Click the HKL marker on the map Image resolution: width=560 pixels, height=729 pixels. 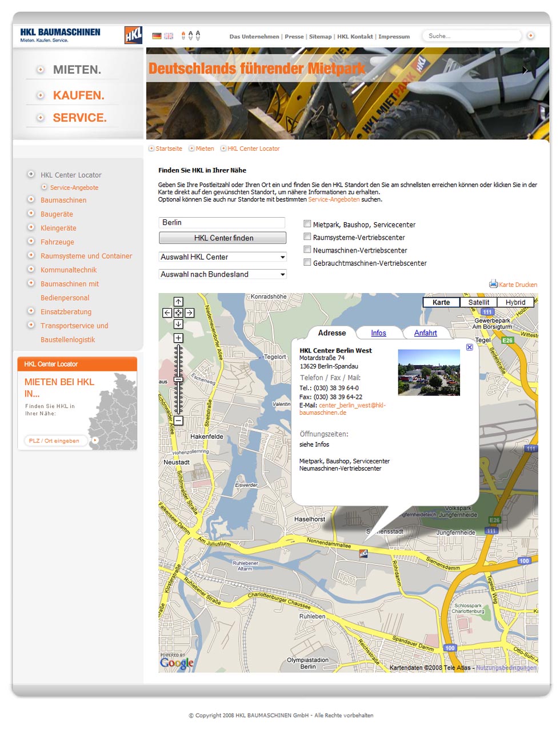[x=363, y=553]
